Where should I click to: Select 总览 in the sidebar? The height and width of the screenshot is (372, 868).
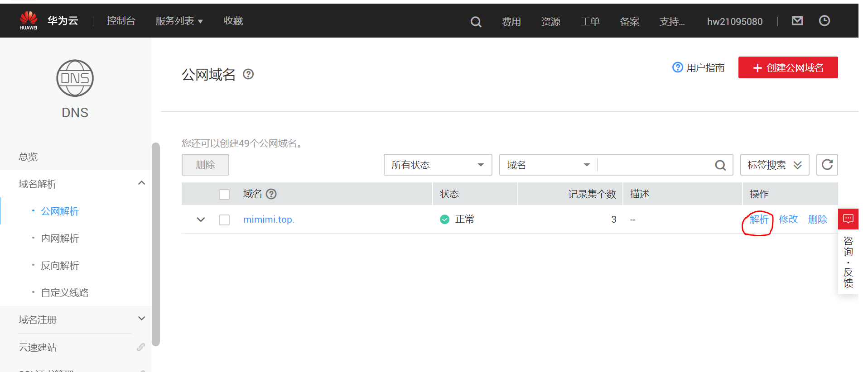click(28, 157)
